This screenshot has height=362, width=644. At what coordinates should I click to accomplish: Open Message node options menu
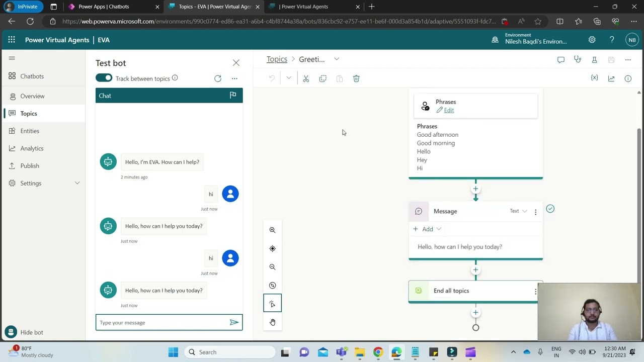pyautogui.click(x=535, y=212)
